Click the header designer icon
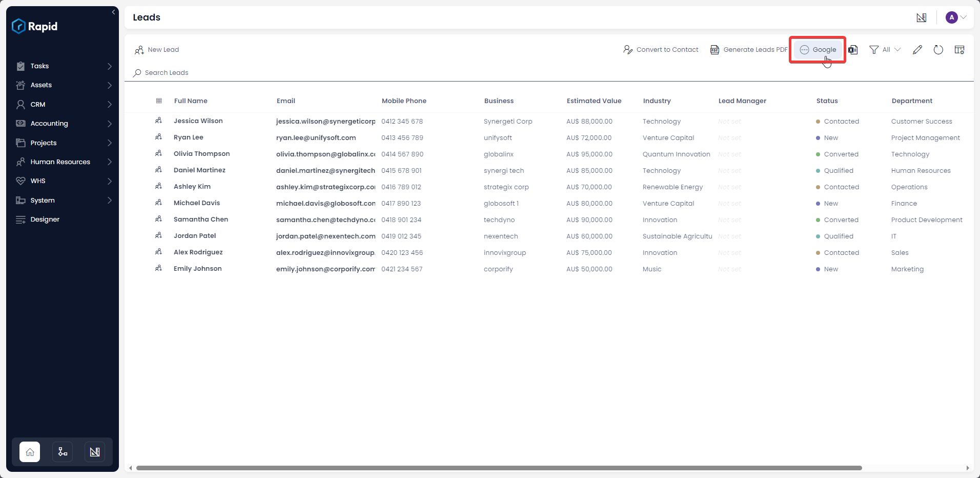Screen dimensions: 980x478 [x=922, y=17]
